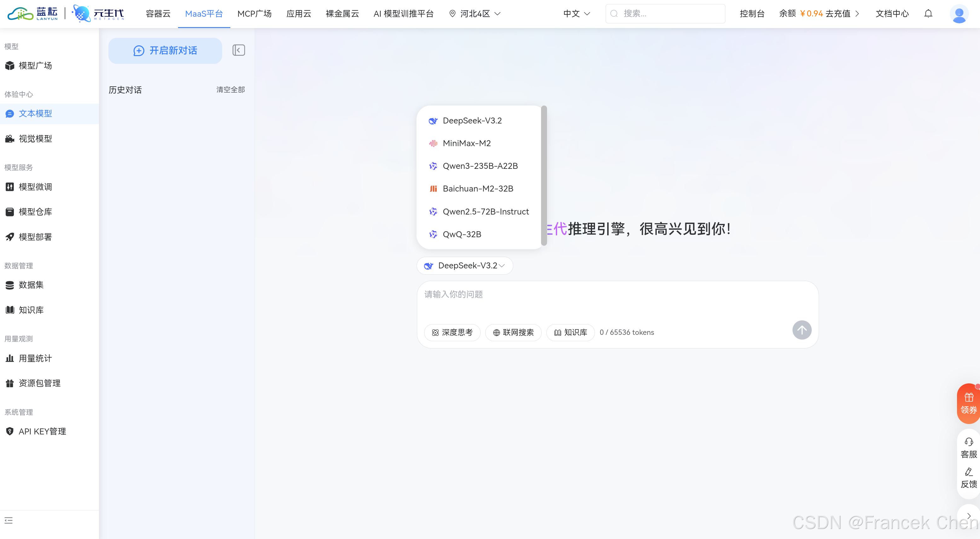Switch to the 容器云 tab
This screenshot has height=539, width=980.
158,14
